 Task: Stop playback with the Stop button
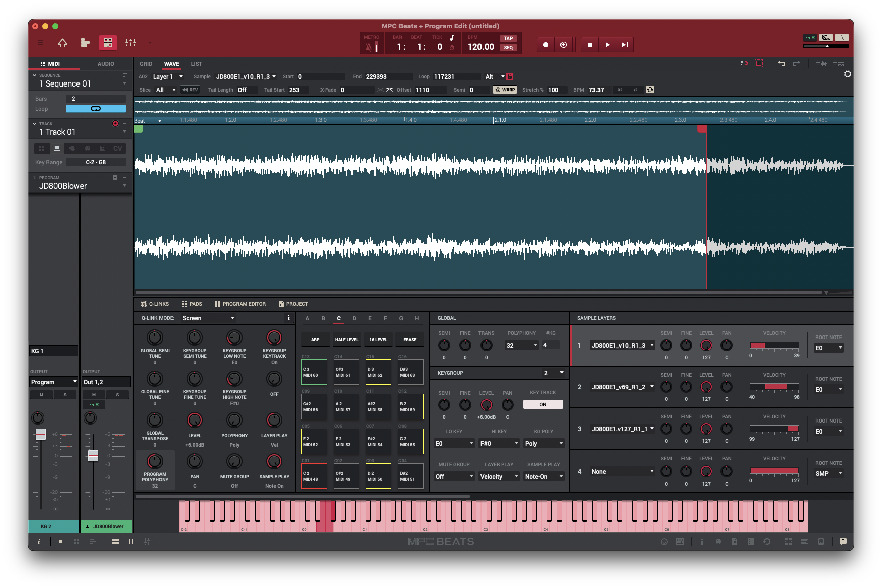click(590, 45)
